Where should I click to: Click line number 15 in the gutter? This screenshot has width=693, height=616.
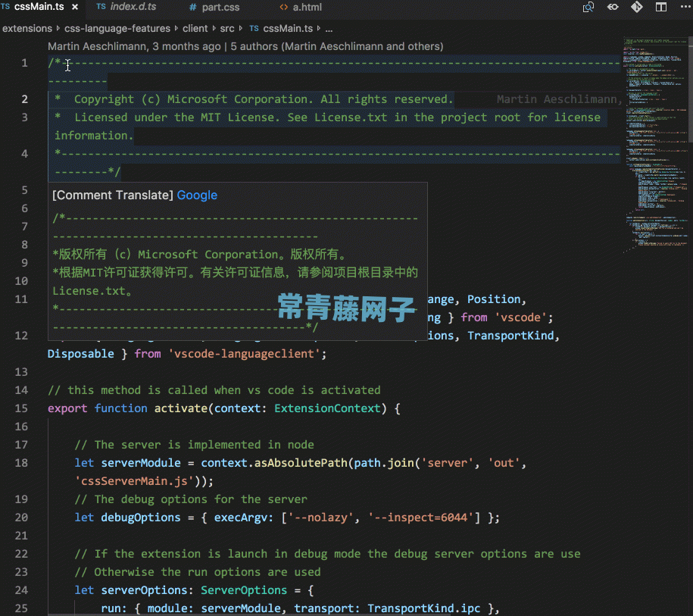[21, 408]
